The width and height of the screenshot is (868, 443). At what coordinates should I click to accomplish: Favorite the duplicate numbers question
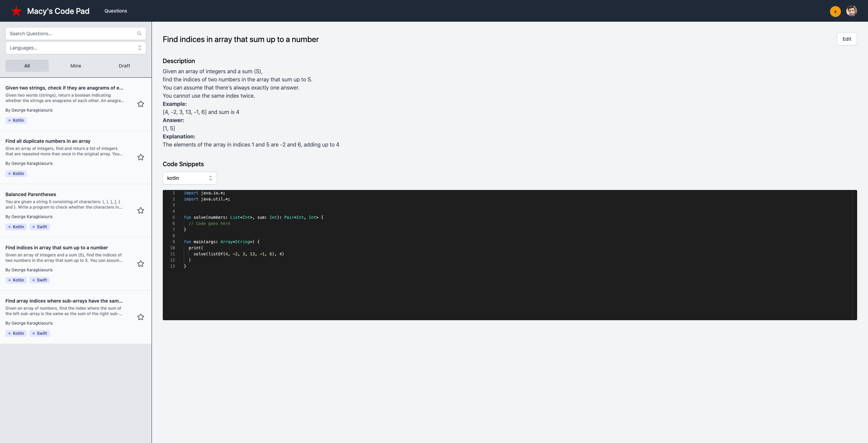click(141, 157)
